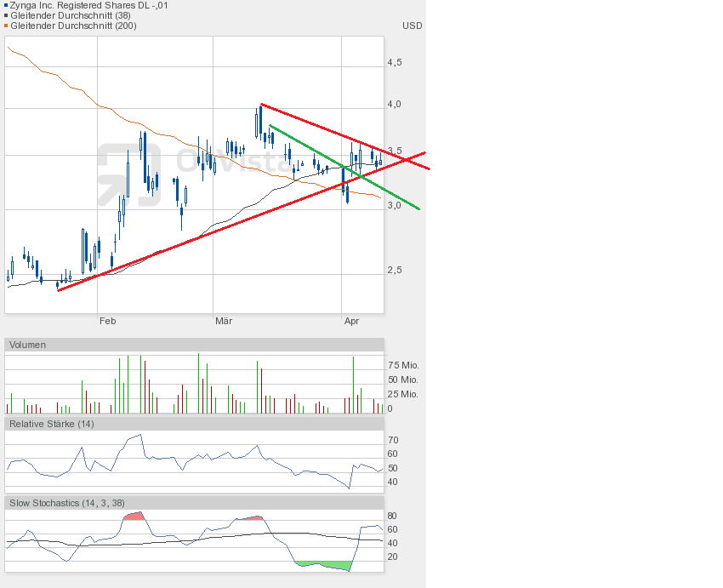Click the blue Zynga legend marker

pyautogui.click(x=6, y=5)
